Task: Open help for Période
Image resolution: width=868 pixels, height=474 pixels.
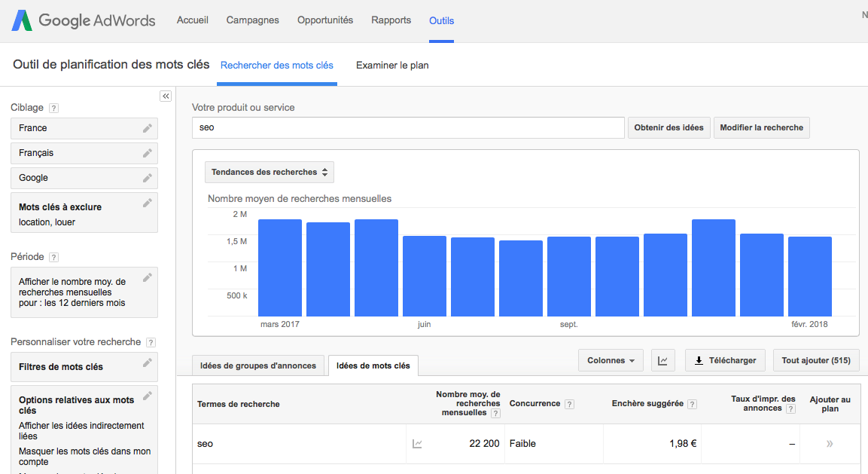Action: pyautogui.click(x=53, y=257)
